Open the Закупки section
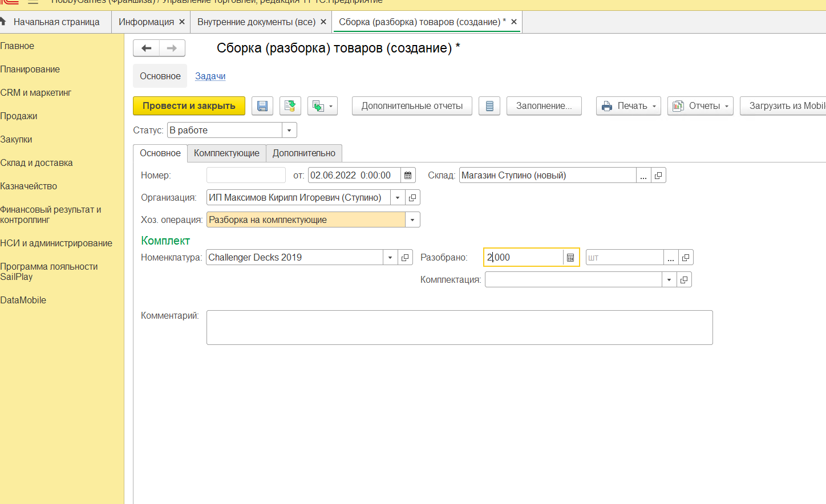This screenshot has width=826, height=504. pos(16,140)
